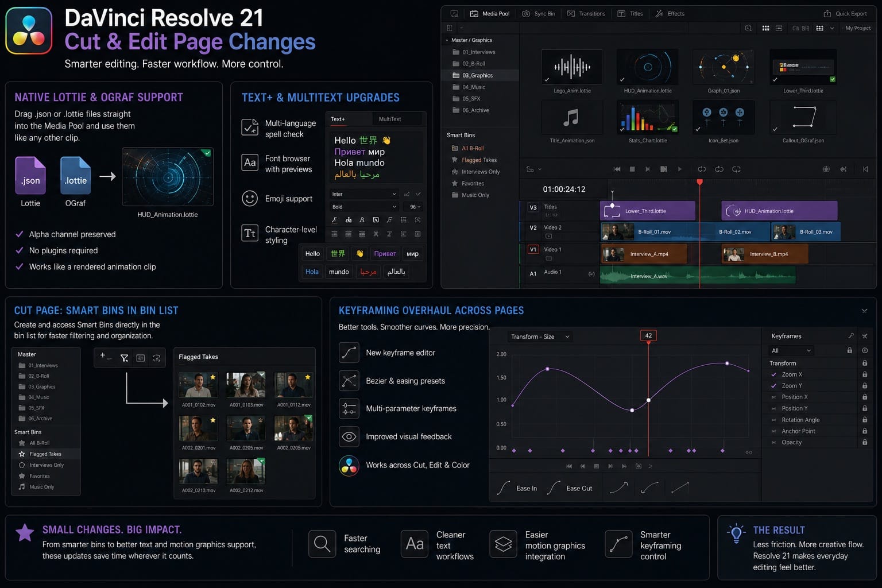This screenshot has width=882, height=588.
Task: Open the Interviews Only smart bin under timeline sidebar
Action: [x=475, y=172]
